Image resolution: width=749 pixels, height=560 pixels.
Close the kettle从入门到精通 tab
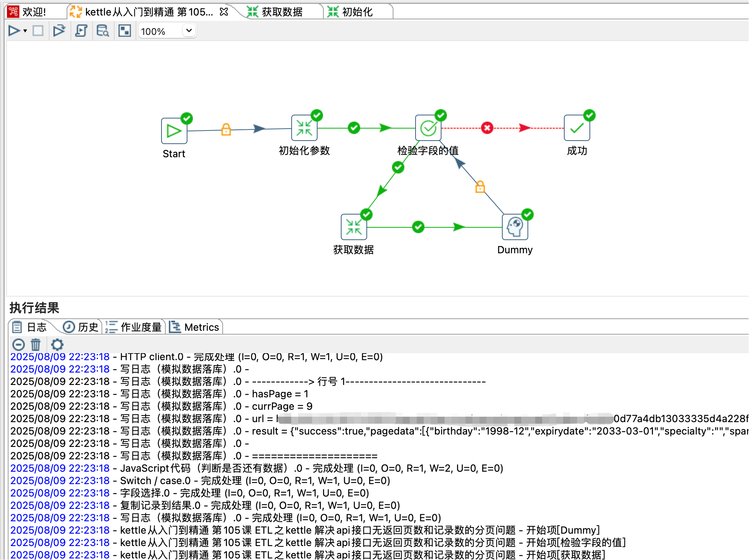tap(223, 12)
